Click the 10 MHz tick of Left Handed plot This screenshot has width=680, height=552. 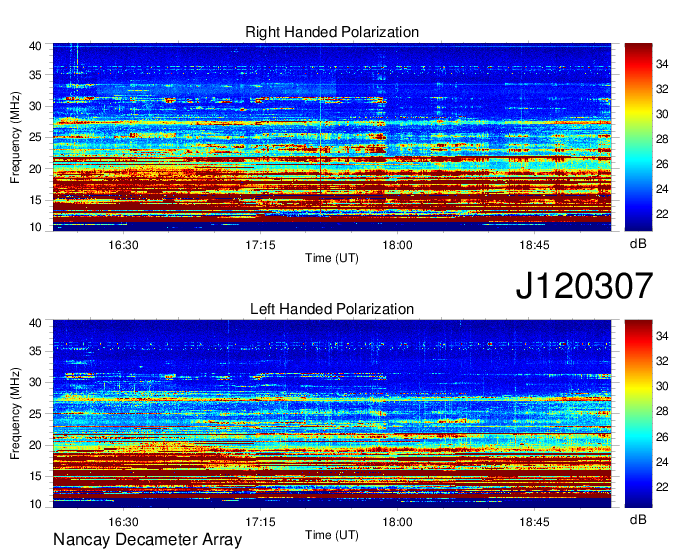[x=35, y=504]
